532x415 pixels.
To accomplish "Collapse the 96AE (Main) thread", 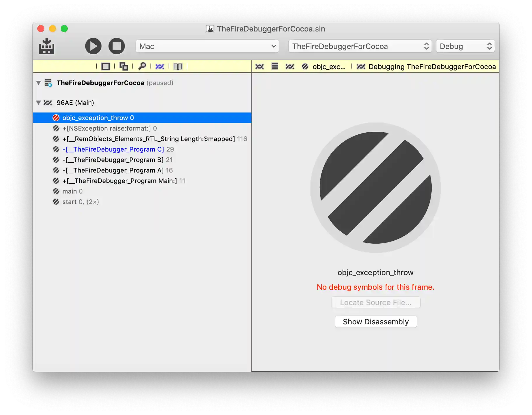I will pyautogui.click(x=38, y=103).
